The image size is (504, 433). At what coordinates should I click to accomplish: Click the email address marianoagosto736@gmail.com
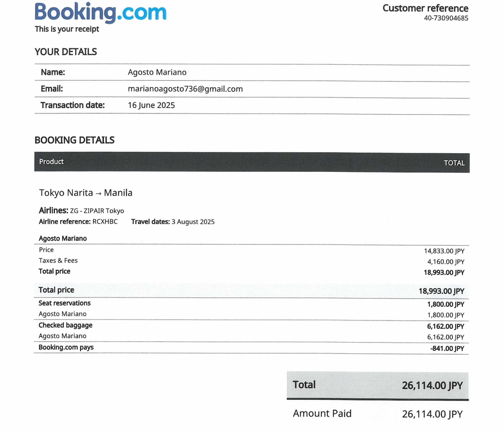coord(185,89)
